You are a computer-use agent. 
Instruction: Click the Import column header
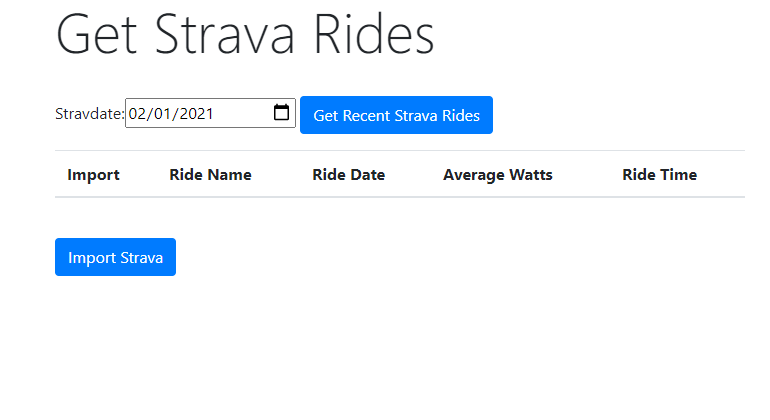(x=93, y=175)
